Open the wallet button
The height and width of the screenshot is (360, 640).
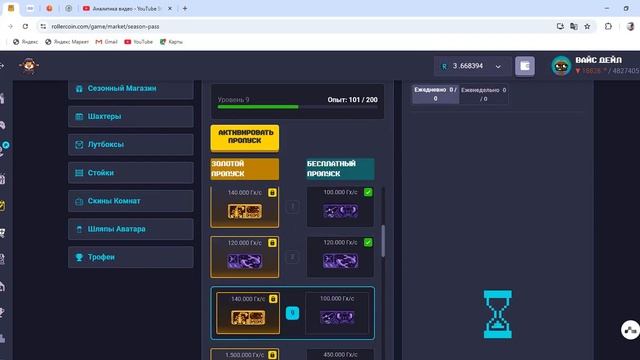pos(524,66)
